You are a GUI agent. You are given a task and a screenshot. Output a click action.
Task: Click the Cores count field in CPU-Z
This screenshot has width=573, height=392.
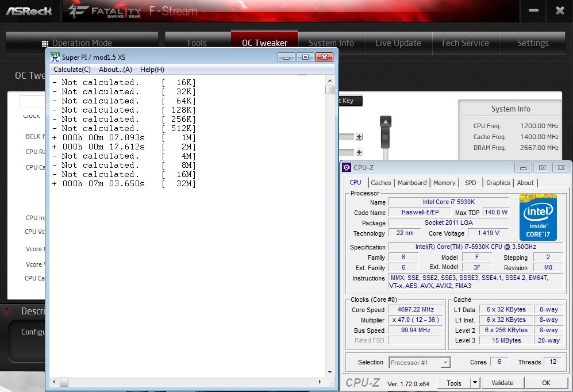pyautogui.click(x=499, y=362)
